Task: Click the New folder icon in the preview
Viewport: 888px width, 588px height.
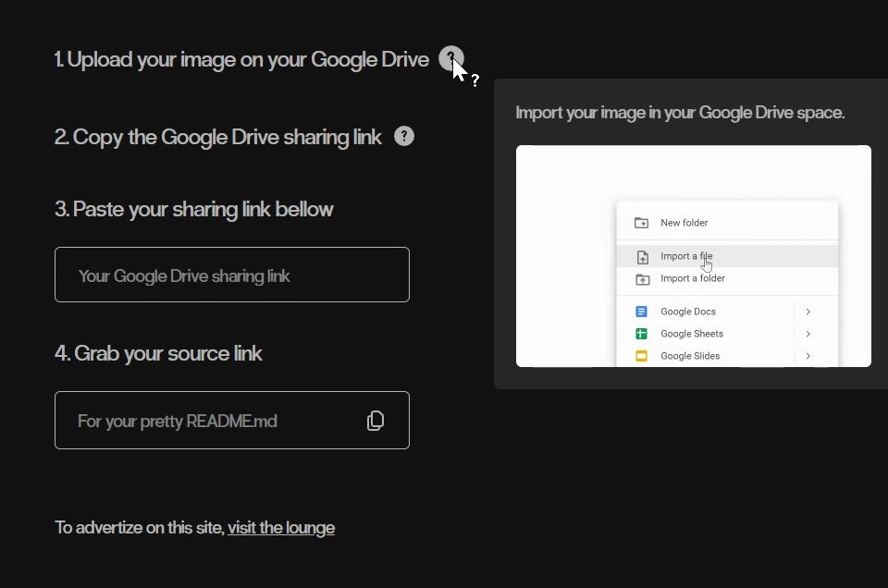Action: (x=641, y=223)
